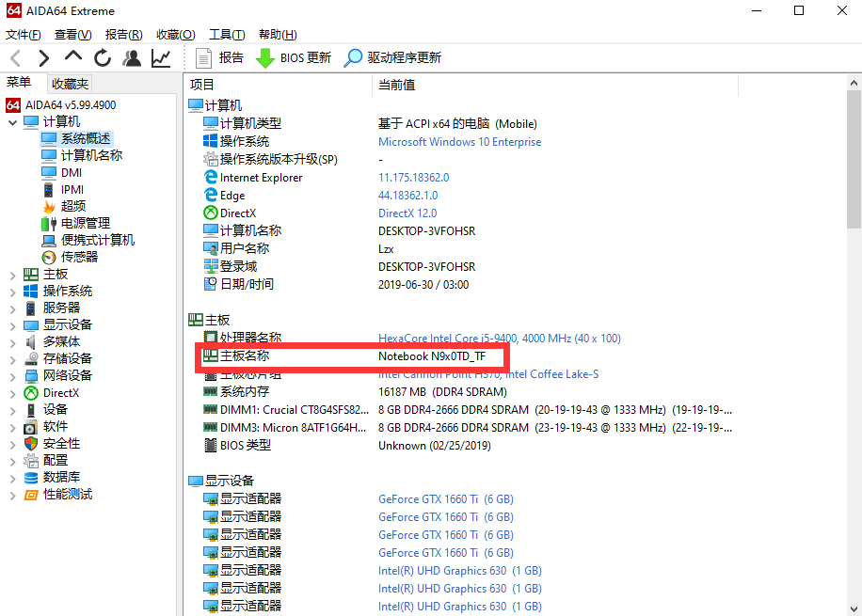Image resolution: width=862 pixels, height=616 pixels.
Task: Open the 报告(R) menu
Action: point(123,35)
